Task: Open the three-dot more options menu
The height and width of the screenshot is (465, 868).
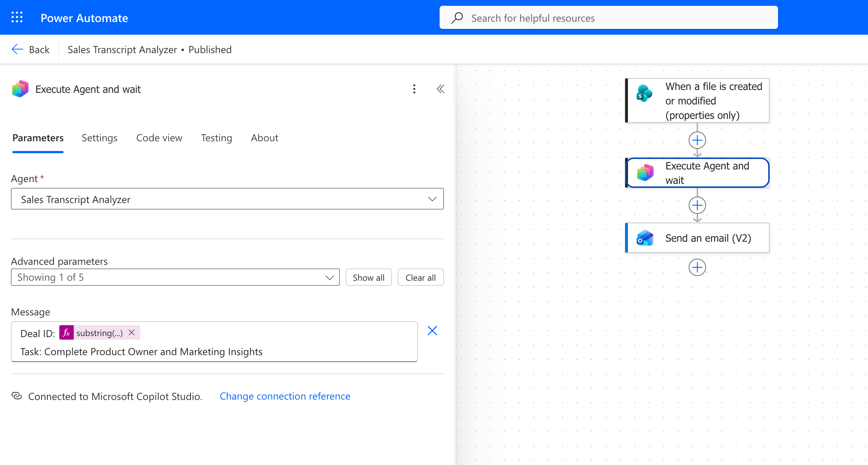Action: 414,89
